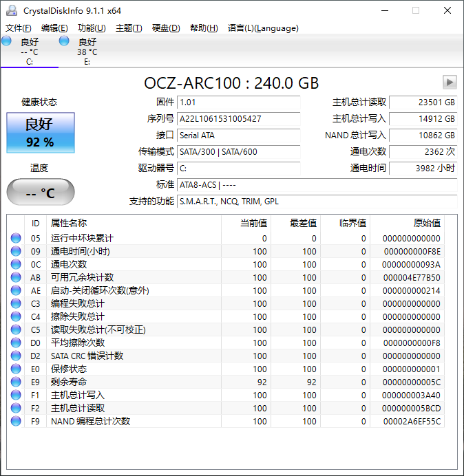Click the status orb for power-on hours 09

coord(16,251)
